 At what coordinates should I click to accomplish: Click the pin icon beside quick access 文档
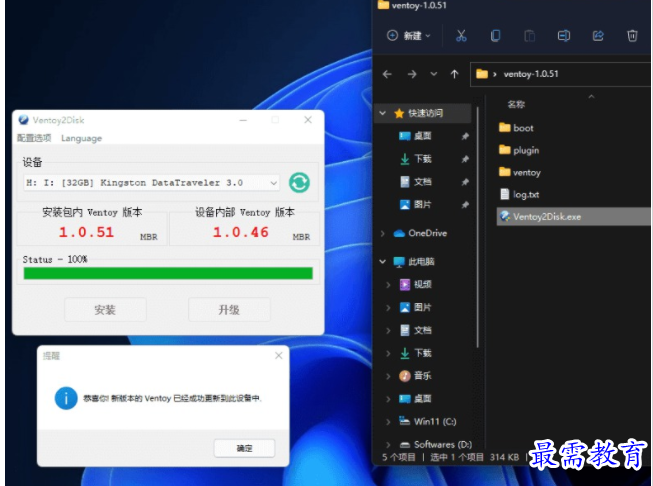coord(465,182)
